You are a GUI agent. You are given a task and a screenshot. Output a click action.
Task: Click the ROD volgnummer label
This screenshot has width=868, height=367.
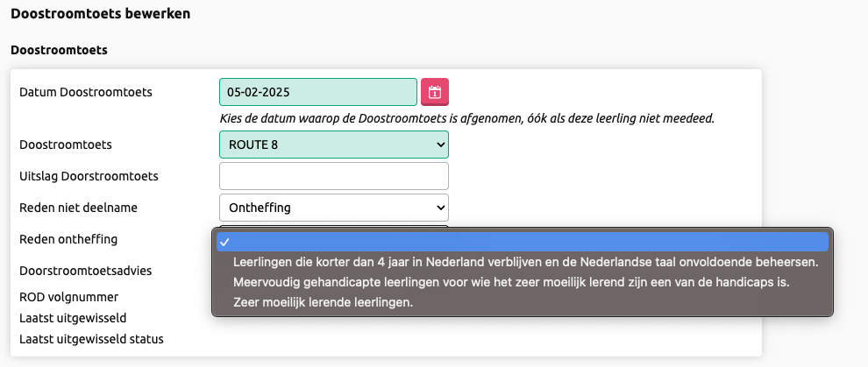(68, 297)
